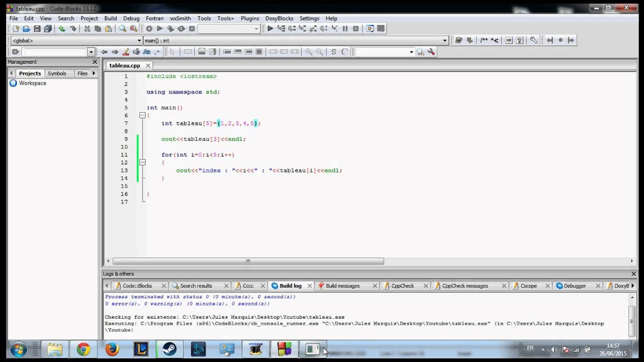The height and width of the screenshot is (362, 644).
Task: Run the program with the play icon
Action: coord(159,29)
